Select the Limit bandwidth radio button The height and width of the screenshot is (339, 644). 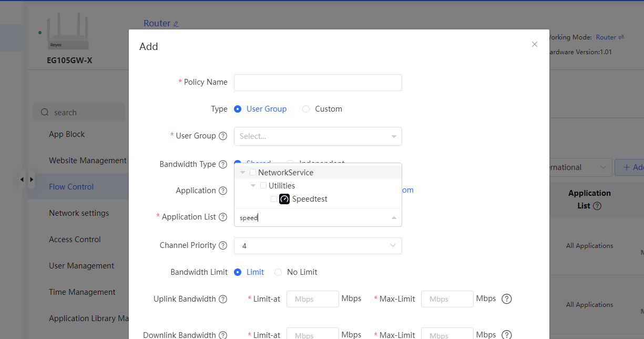pyautogui.click(x=238, y=272)
